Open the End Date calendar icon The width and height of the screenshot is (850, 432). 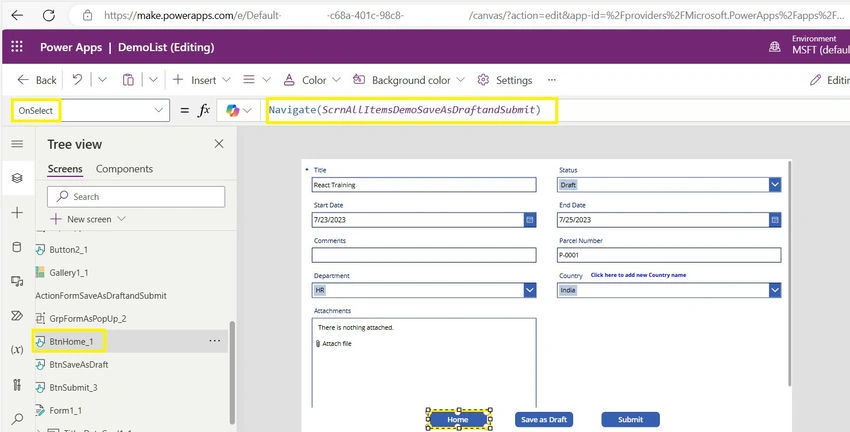(x=775, y=220)
